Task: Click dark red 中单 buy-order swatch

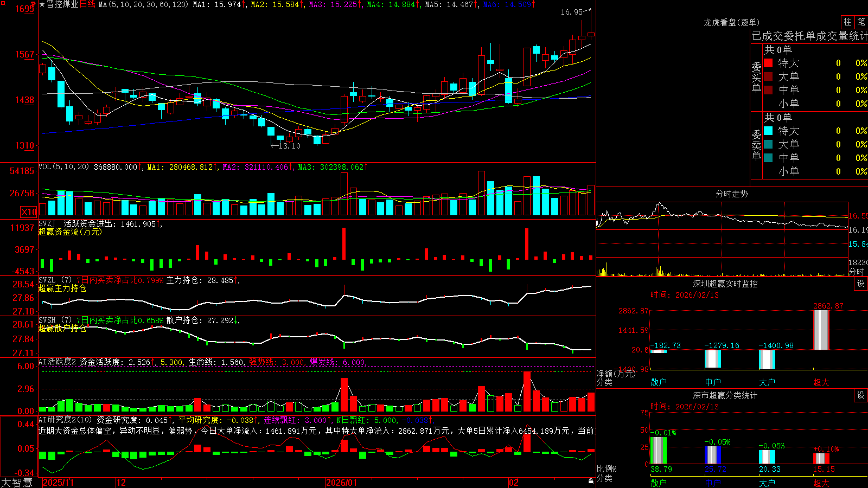Action: click(x=768, y=89)
